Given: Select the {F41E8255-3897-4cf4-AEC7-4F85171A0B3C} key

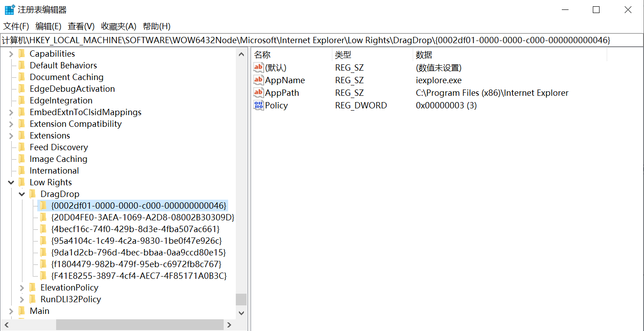Looking at the screenshot, I should click(x=139, y=276).
